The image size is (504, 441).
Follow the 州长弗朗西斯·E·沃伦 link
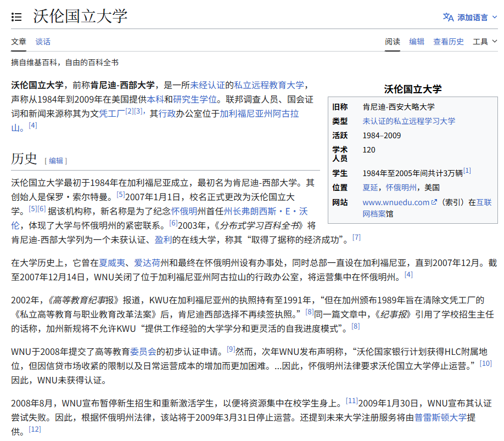266,211
